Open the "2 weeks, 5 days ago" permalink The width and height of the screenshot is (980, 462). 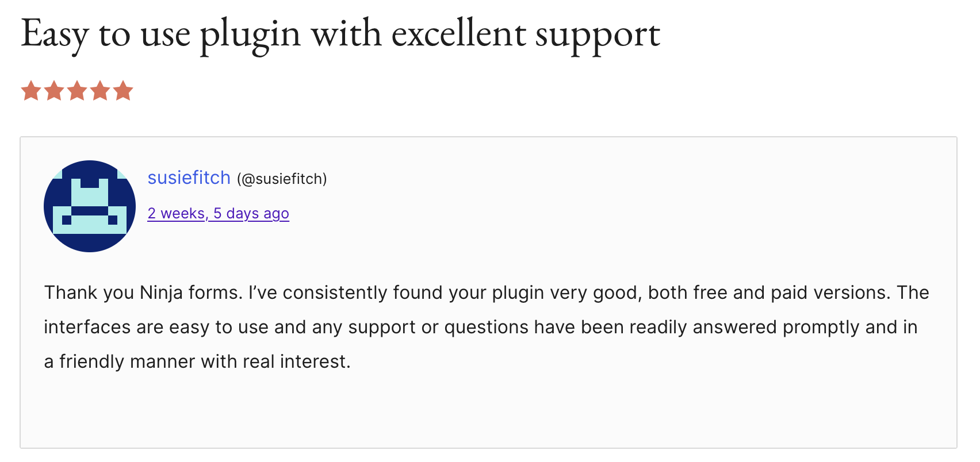click(x=218, y=213)
